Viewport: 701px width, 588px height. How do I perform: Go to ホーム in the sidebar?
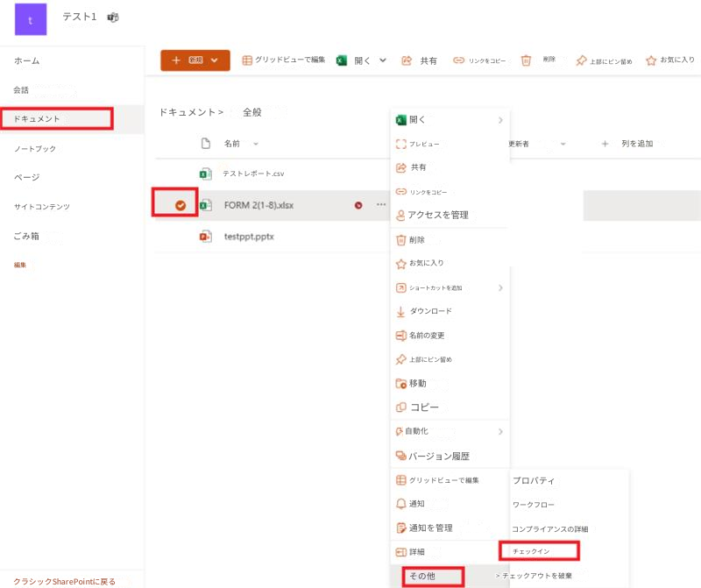click(x=27, y=60)
